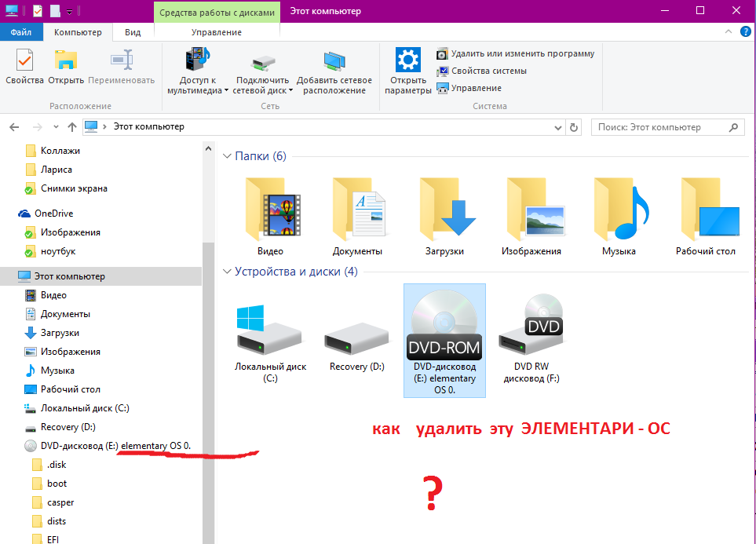Select the Рабочий стол folder in main pane
756x544 pixels.
(x=706, y=217)
